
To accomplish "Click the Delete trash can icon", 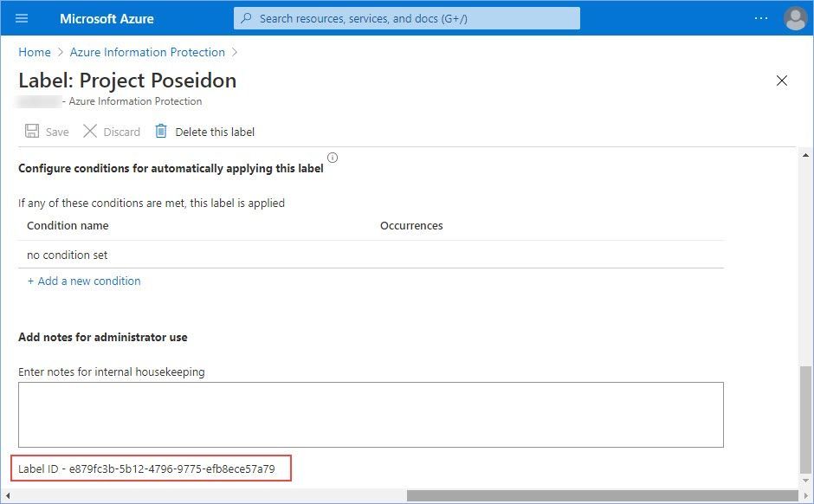I will 161,131.
